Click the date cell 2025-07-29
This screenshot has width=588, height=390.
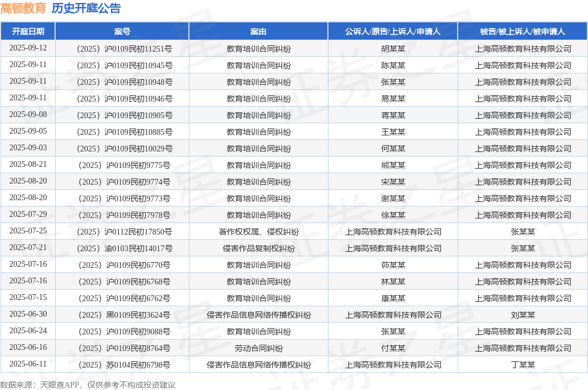tap(28, 214)
